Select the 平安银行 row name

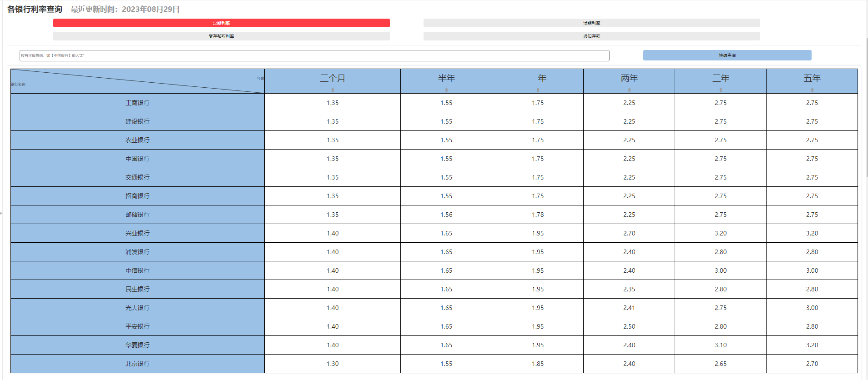(x=137, y=326)
